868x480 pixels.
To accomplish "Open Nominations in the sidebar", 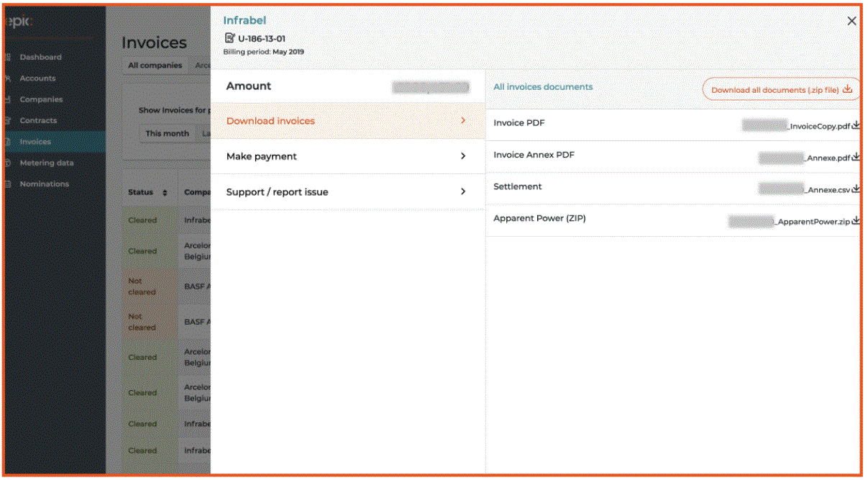I will pyautogui.click(x=44, y=184).
